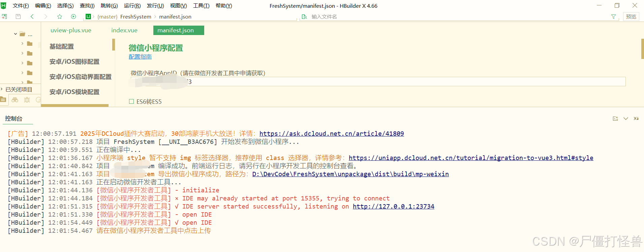Open the 工具(T) menu
Image resolution: width=644 pixels, height=252 pixels.
[201, 6]
